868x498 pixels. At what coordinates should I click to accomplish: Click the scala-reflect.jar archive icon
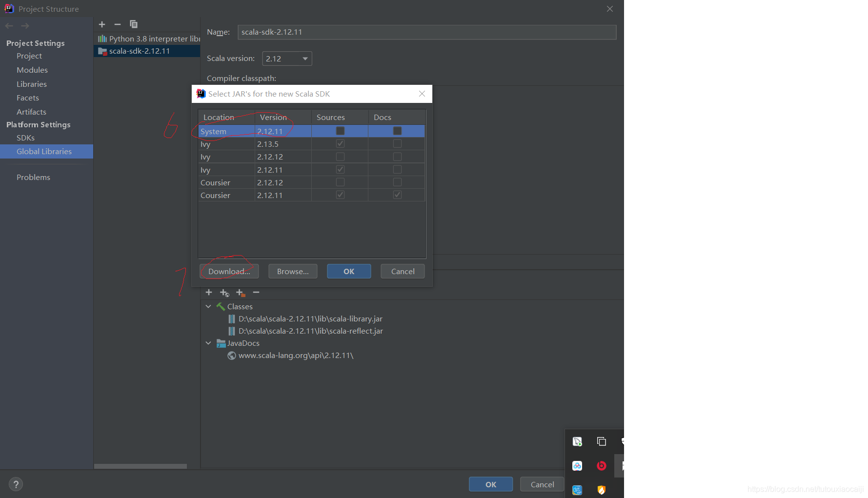232,331
